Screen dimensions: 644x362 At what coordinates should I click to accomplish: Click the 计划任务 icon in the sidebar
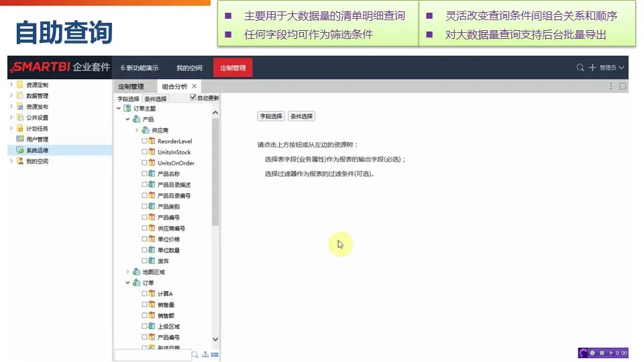pos(19,129)
